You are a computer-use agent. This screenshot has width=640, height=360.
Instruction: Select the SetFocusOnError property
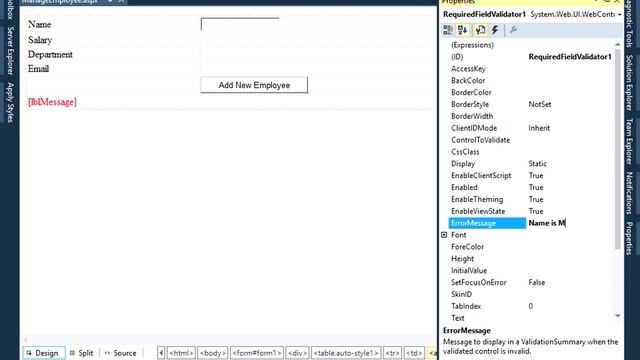pyautogui.click(x=478, y=282)
